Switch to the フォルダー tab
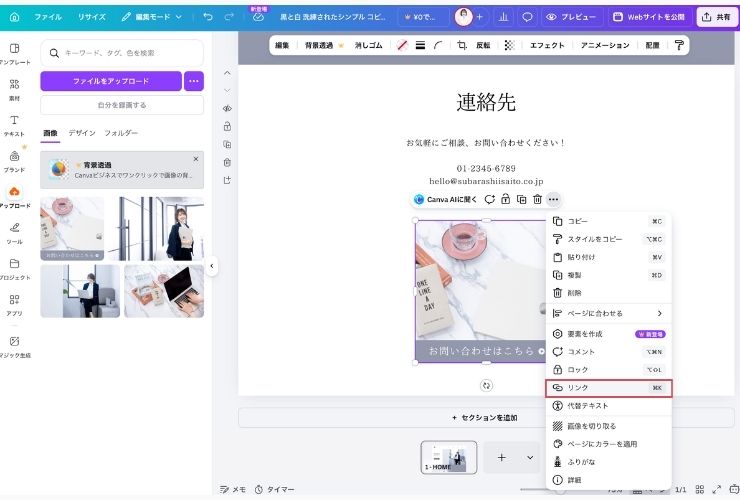Screen dimensions: 740x500 click(x=121, y=133)
